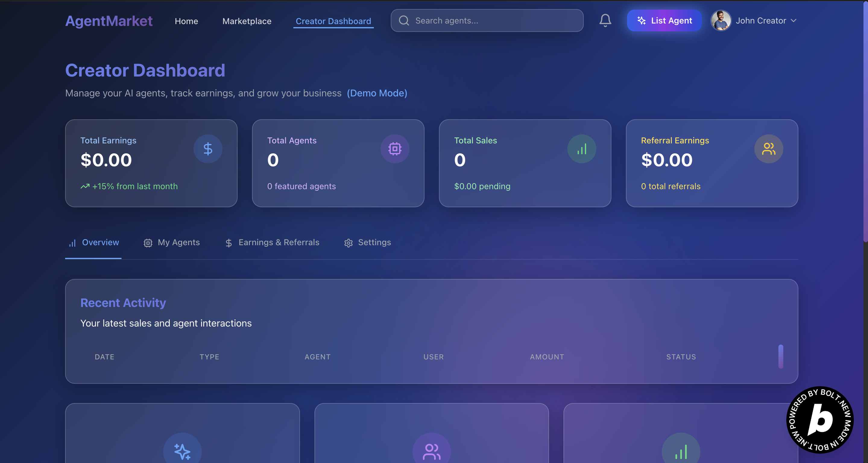Click the users icon in the bottom-middle card
The height and width of the screenshot is (463, 868).
(431, 451)
